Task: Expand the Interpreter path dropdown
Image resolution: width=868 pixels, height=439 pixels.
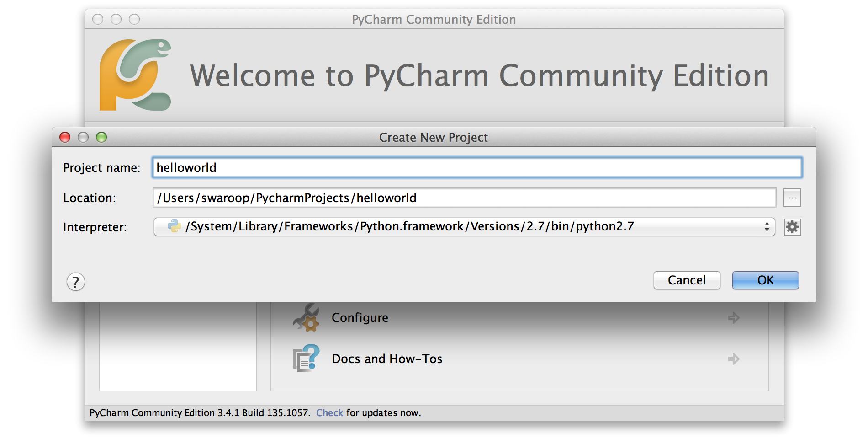Action: click(x=464, y=227)
